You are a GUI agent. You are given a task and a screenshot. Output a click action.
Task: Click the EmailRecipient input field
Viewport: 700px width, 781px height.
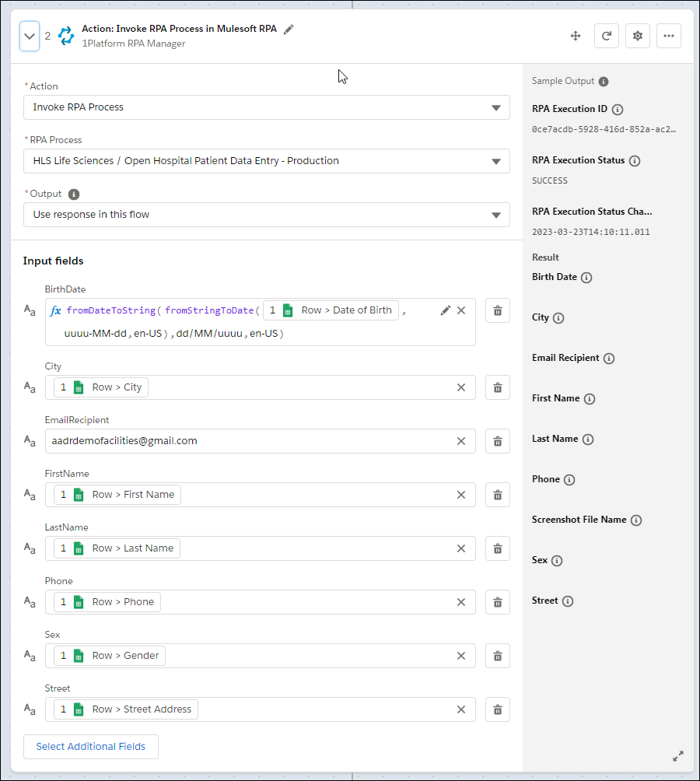[233, 440]
